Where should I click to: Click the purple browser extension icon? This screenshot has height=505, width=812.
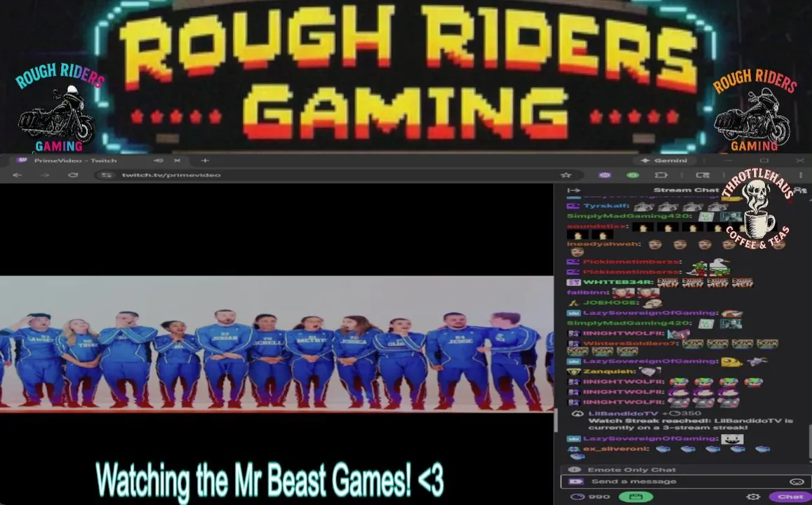click(x=604, y=175)
